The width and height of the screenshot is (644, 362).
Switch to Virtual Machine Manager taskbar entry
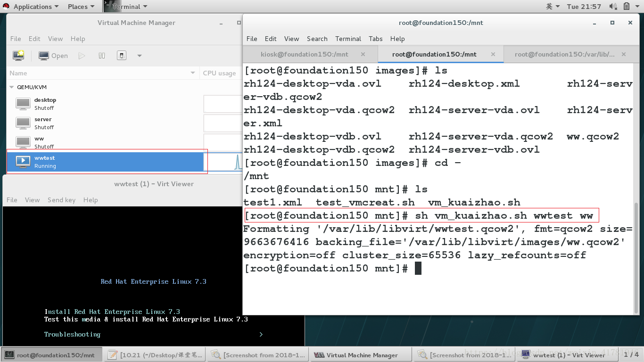(361, 355)
